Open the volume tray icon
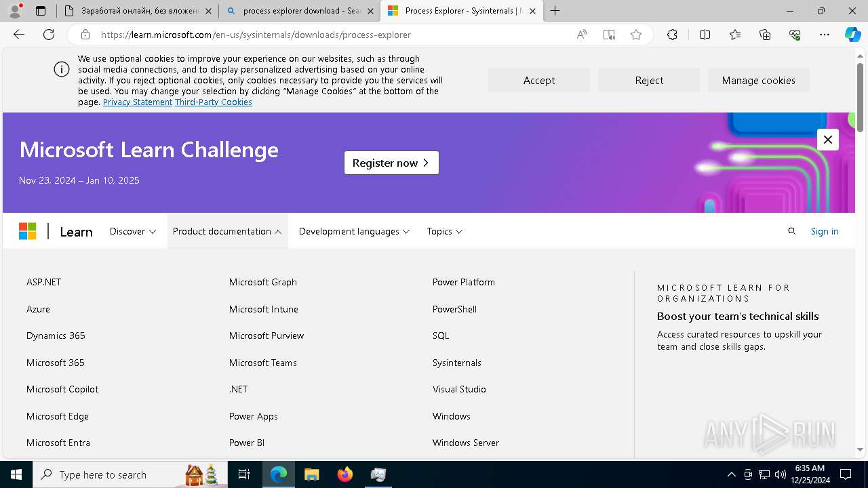The height and width of the screenshot is (488, 868). coord(781,474)
